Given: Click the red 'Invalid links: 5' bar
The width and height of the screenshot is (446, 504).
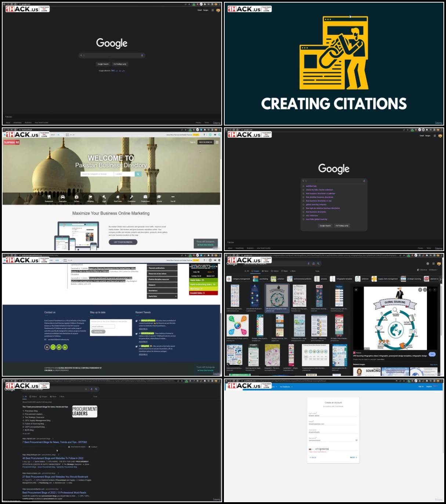Looking at the screenshot, I should coord(203,293).
